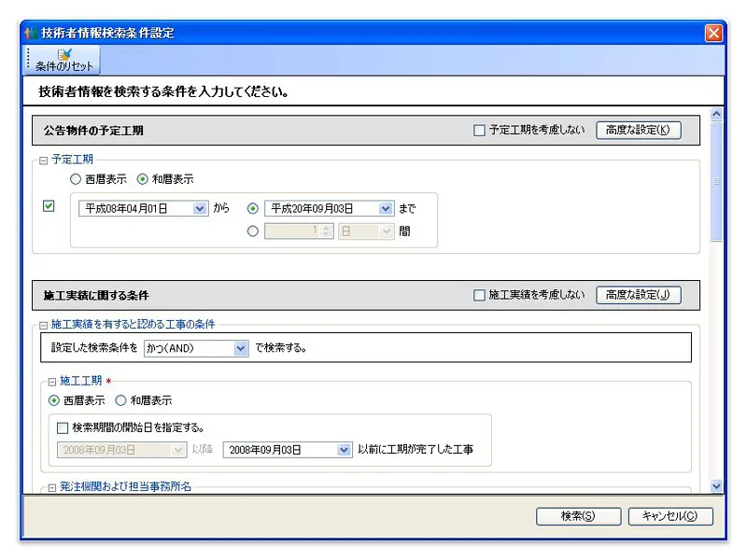Click 高度な設定(K) button
This screenshot has width=747, height=560.
(x=638, y=131)
